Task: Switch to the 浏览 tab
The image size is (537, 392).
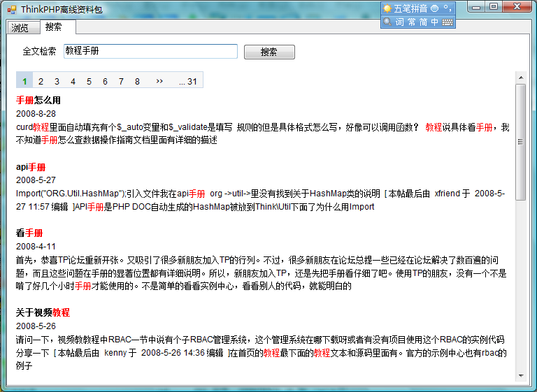Action: (x=23, y=27)
